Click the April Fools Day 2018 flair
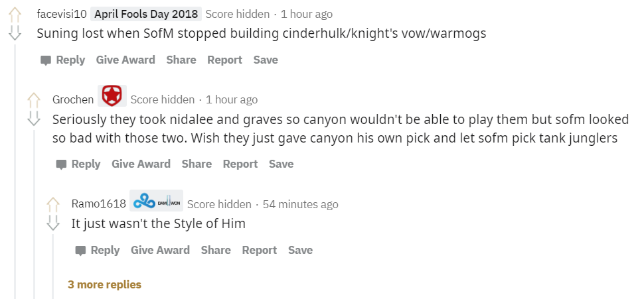The width and height of the screenshot is (644, 299). [145, 14]
